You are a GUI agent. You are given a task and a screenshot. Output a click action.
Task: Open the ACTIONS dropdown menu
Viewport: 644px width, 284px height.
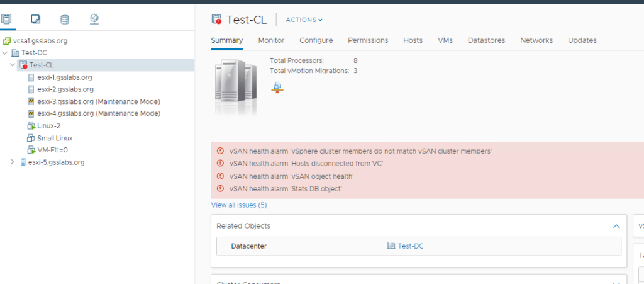pyautogui.click(x=304, y=20)
